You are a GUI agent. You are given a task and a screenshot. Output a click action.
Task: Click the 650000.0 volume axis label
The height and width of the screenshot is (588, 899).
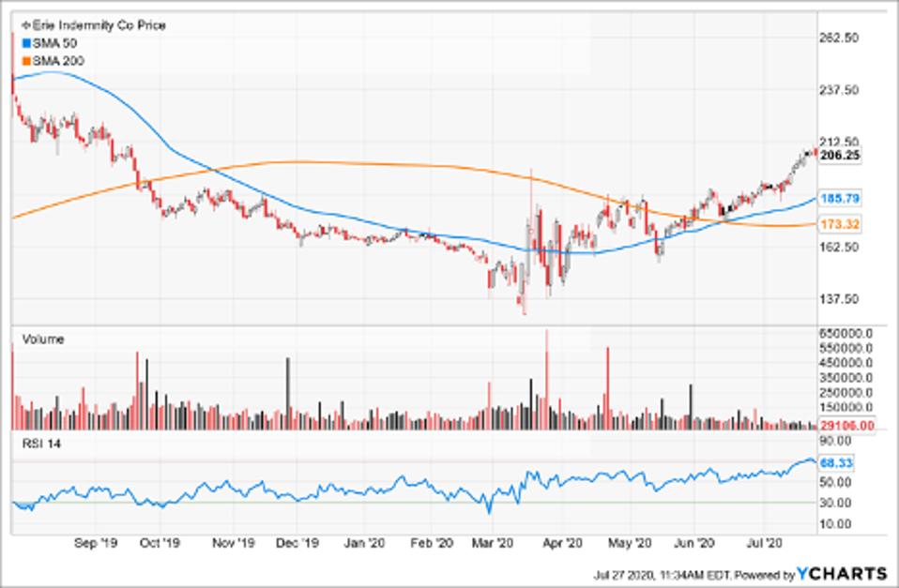(846, 333)
